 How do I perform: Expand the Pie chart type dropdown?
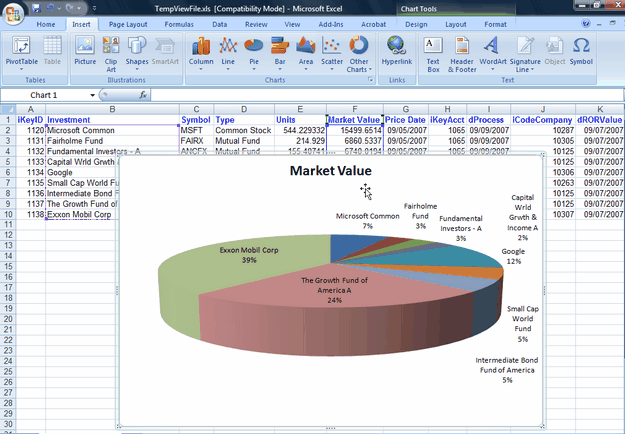[x=253, y=51]
